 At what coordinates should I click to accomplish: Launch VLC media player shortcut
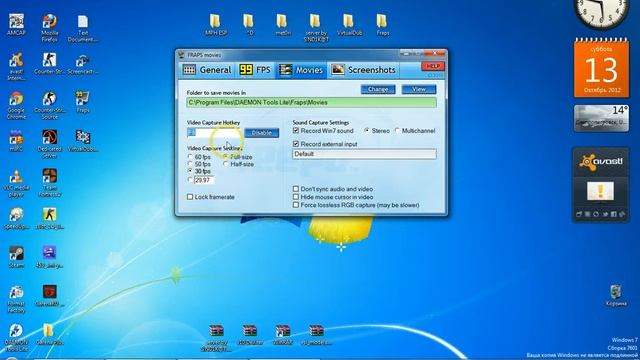pyautogui.click(x=16, y=183)
